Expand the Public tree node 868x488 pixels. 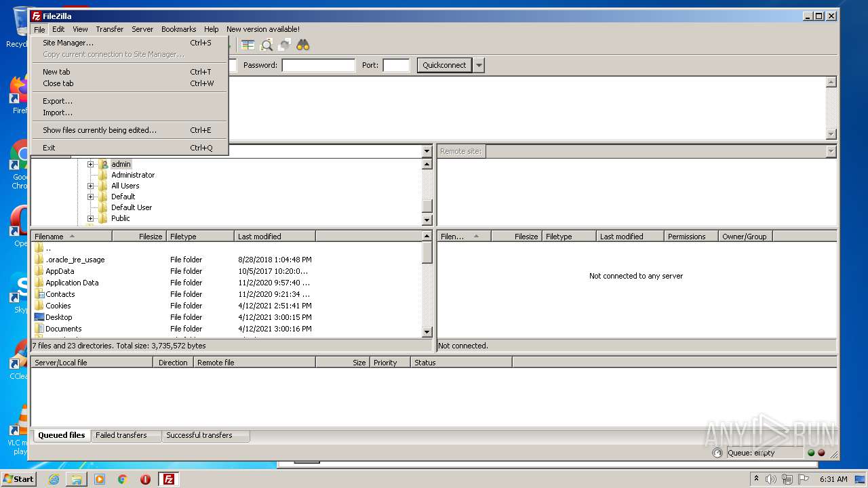pyautogui.click(x=90, y=218)
